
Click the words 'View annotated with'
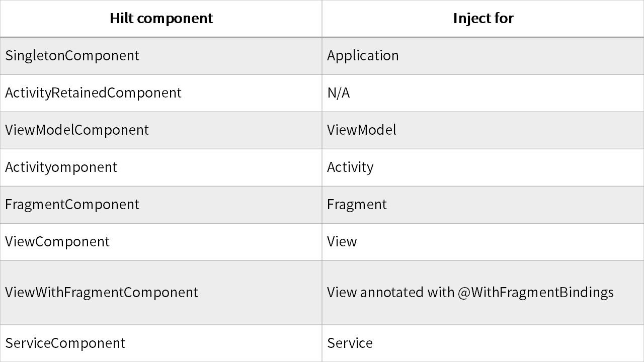[x=391, y=293]
